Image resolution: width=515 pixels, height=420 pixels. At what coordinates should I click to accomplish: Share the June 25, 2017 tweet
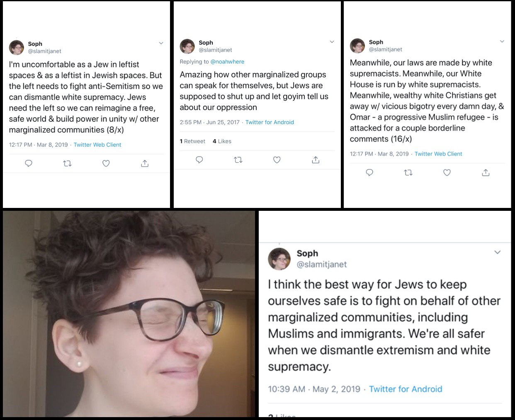tap(316, 159)
